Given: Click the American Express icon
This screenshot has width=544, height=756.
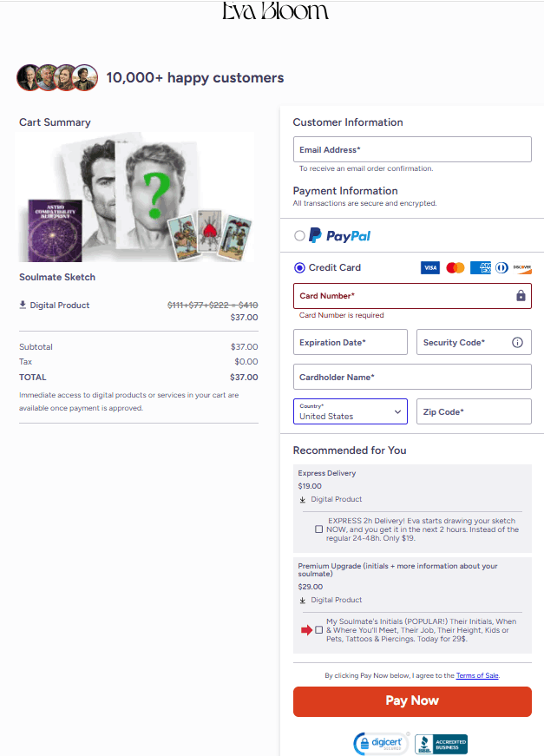Looking at the screenshot, I should pyautogui.click(x=481, y=267).
